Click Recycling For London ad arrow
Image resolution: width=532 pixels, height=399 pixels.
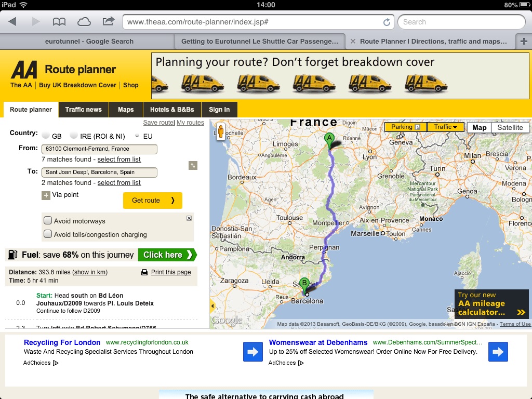coord(253,352)
